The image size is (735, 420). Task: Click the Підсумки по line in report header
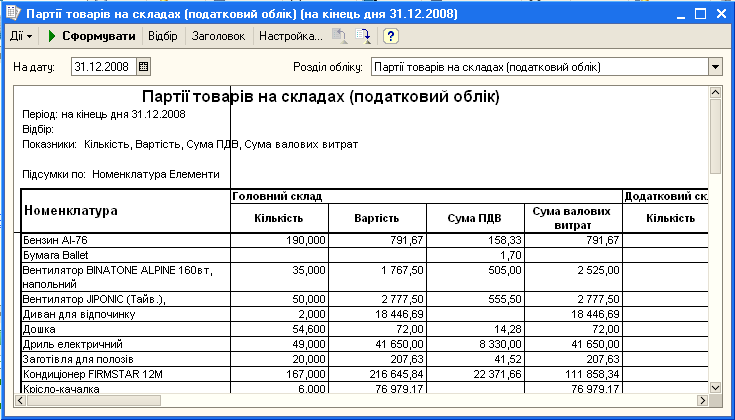tap(121, 174)
